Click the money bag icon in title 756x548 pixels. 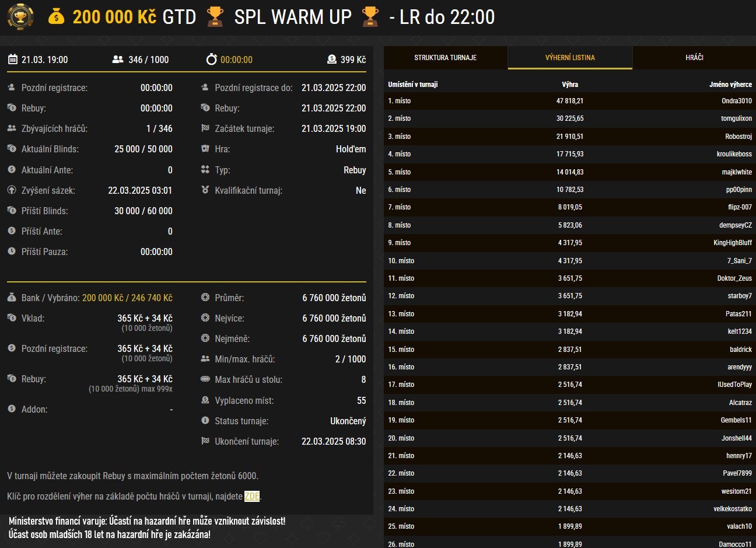tap(56, 17)
